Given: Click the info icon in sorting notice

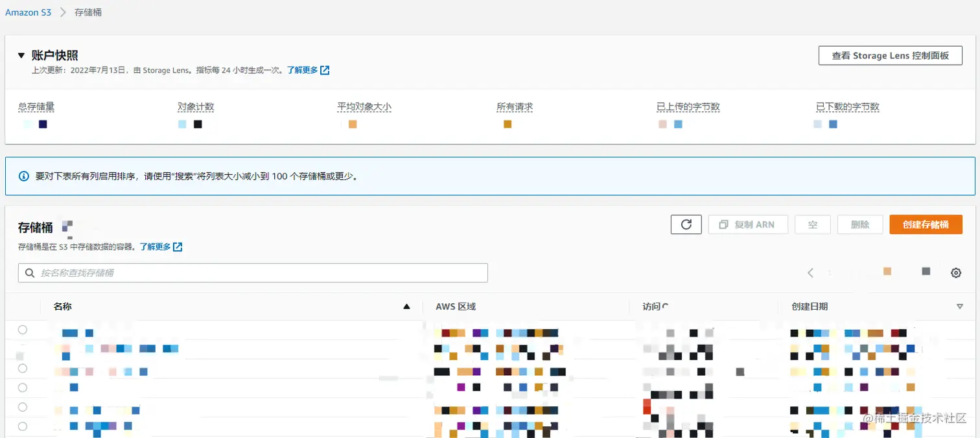Looking at the screenshot, I should pyautogui.click(x=24, y=176).
